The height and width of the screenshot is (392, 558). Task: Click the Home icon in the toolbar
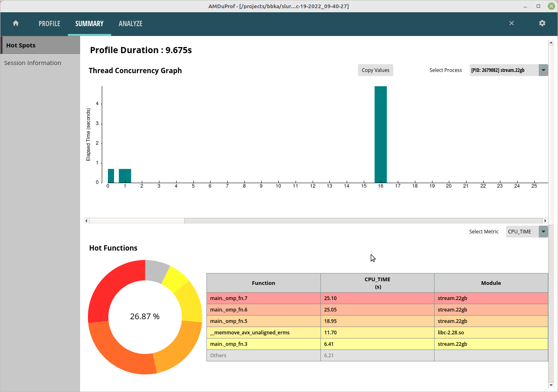coord(16,23)
